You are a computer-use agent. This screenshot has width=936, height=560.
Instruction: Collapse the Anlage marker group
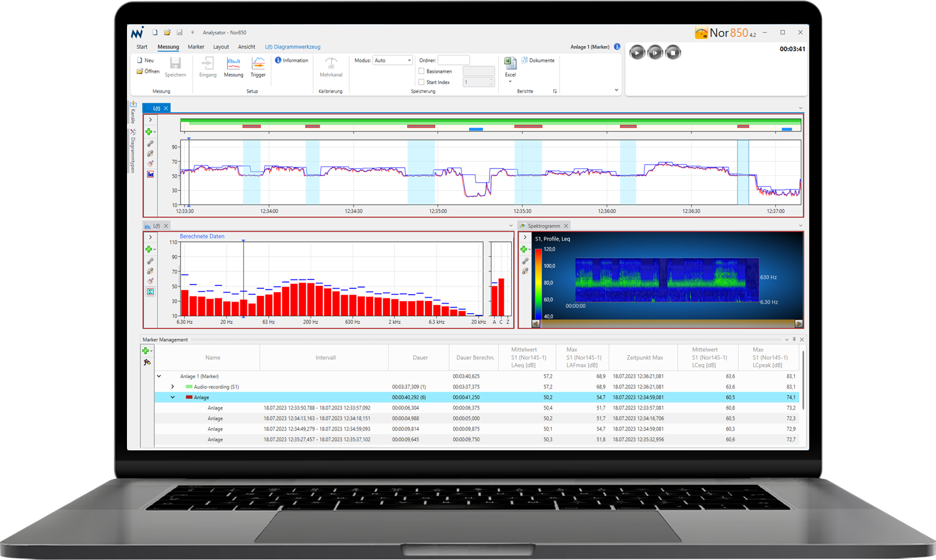tap(172, 397)
